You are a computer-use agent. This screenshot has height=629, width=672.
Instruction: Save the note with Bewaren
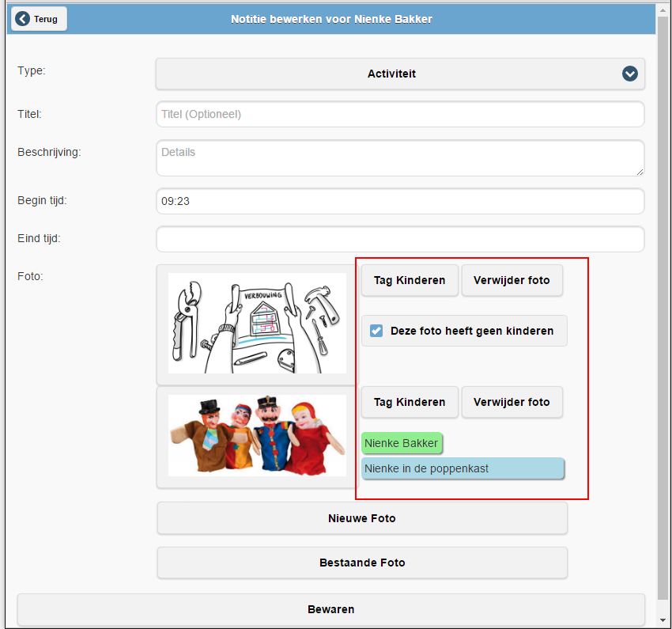coord(330,609)
